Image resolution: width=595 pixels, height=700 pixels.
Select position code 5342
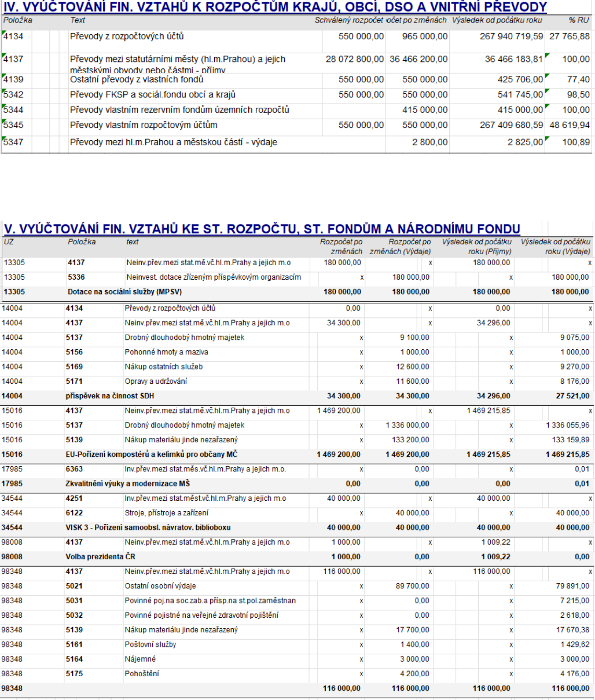coord(13,94)
